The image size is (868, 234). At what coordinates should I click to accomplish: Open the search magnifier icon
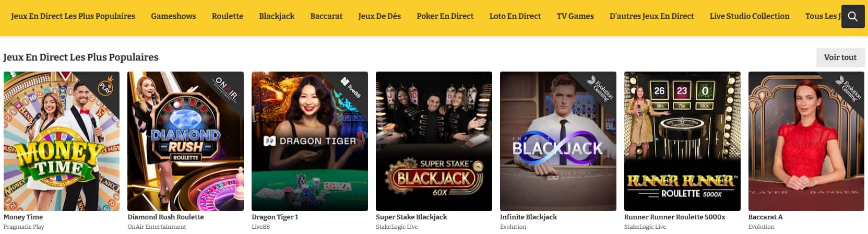coord(853,16)
